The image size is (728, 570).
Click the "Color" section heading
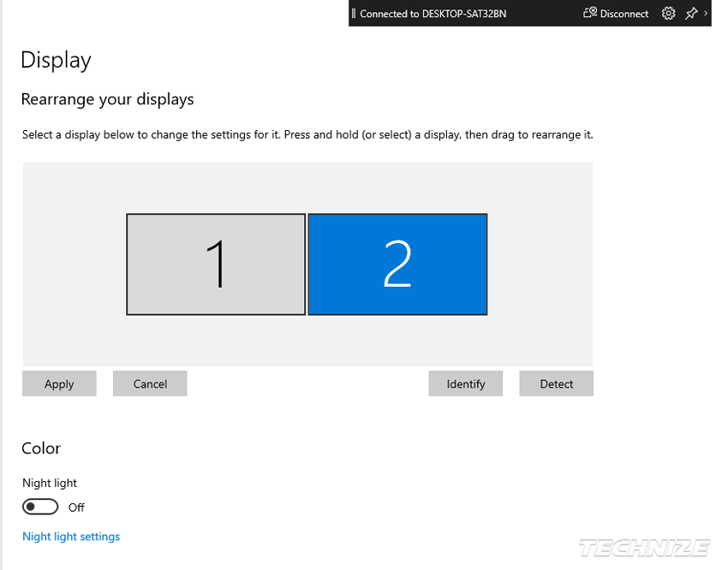(x=41, y=448)
